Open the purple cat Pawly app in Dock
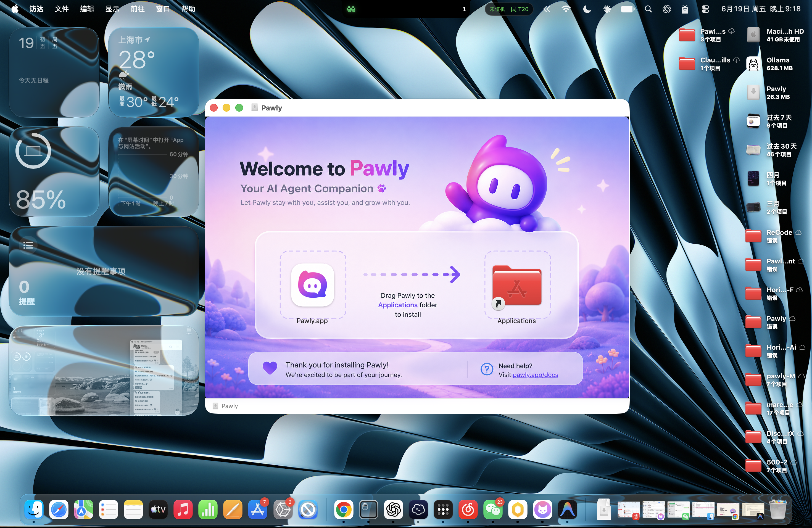Screen dimensions: 812x528 pyautogui.click(x=543, y=510)
